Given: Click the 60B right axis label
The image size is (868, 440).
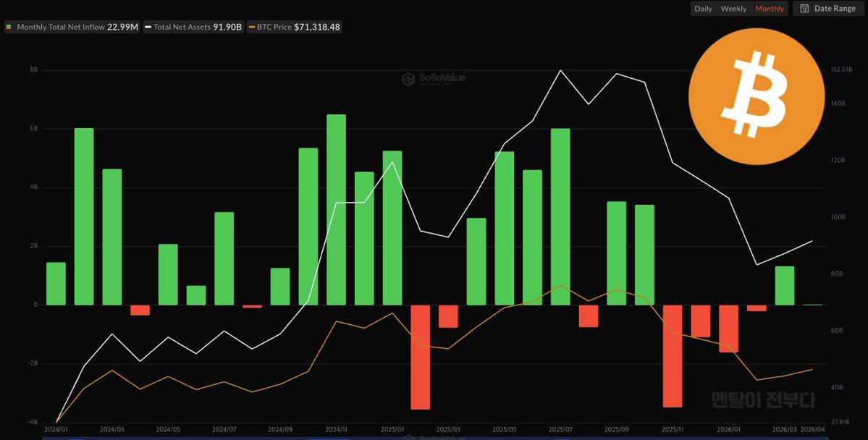Looking at the screenshot, I should click(x=837, y=331).
